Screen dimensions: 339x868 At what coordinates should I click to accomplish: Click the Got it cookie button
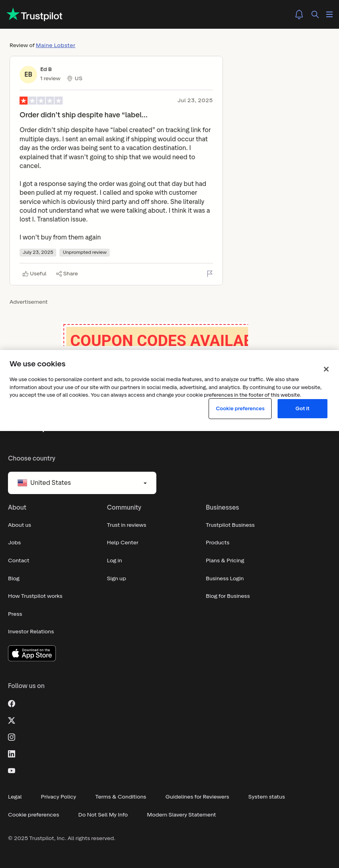tap(302, 409)
